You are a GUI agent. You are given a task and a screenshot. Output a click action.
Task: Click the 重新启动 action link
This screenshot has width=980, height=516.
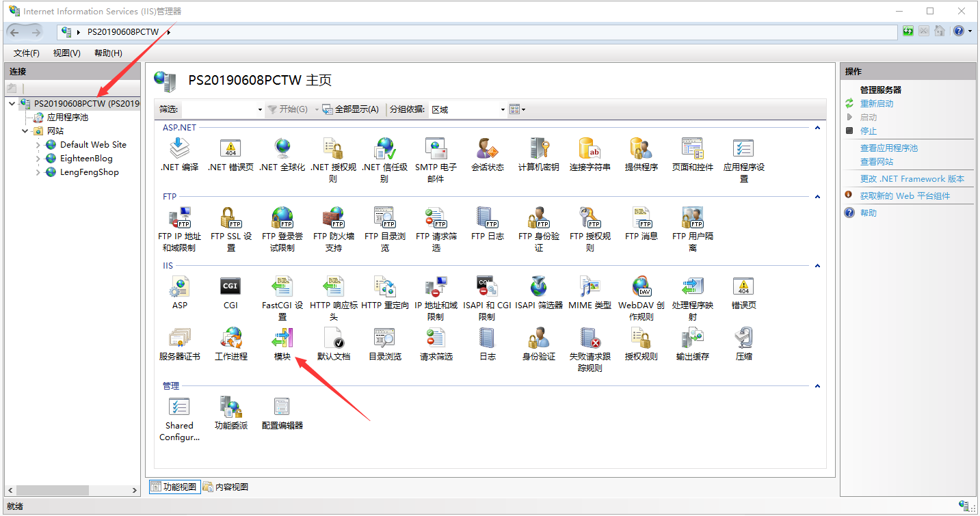pos(877,104)
